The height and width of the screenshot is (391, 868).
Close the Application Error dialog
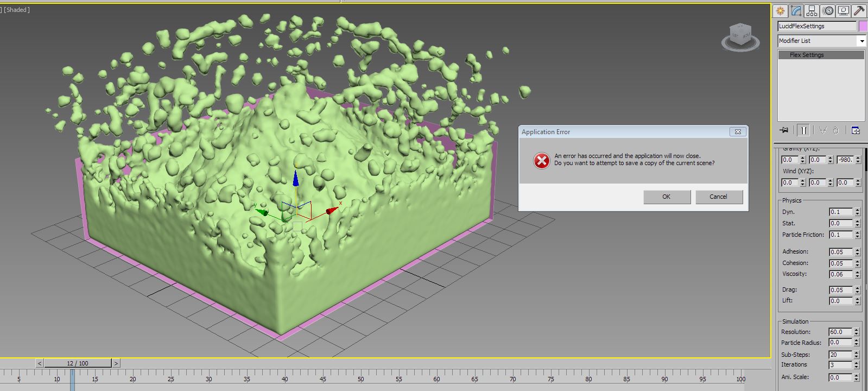pyautogui.click(x=738, y=132)
